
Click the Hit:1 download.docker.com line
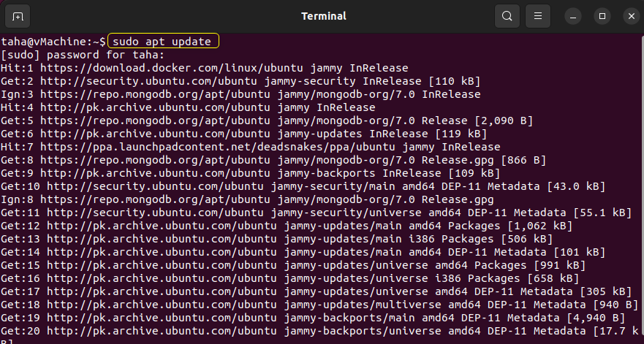coord(205,68)
